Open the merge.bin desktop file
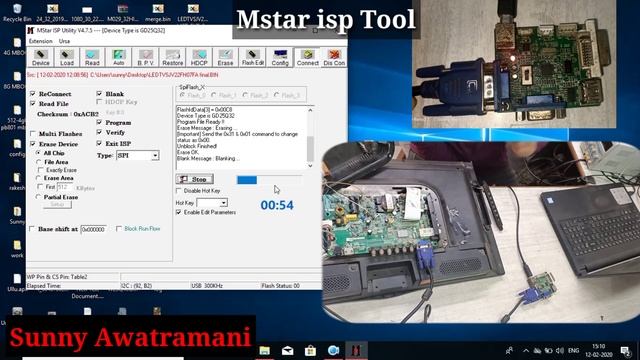The height and width of the screenshot is (360, 640). [x=158, y=12]
